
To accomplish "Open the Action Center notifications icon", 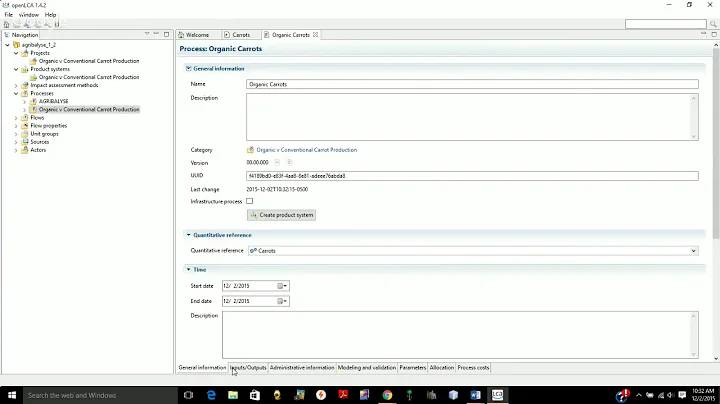I will point(682,395).
